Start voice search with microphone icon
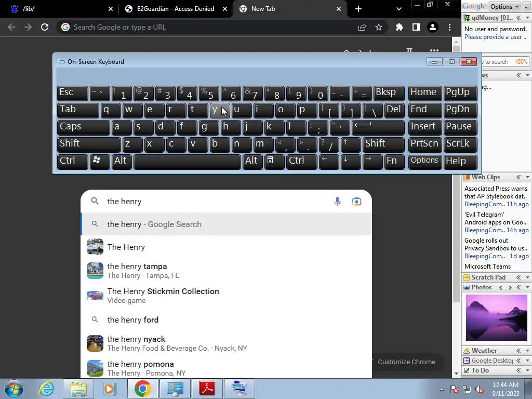This screenshot has height=399, width=532. 337,201
